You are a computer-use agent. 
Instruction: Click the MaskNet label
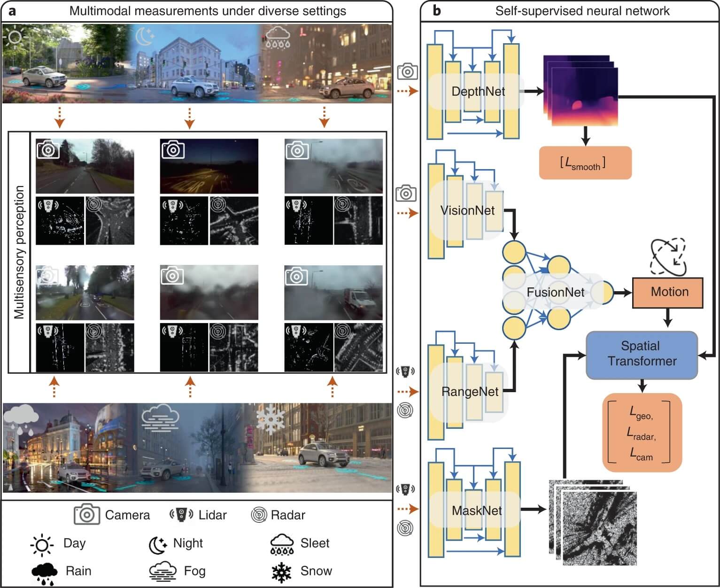pos(476,511)
